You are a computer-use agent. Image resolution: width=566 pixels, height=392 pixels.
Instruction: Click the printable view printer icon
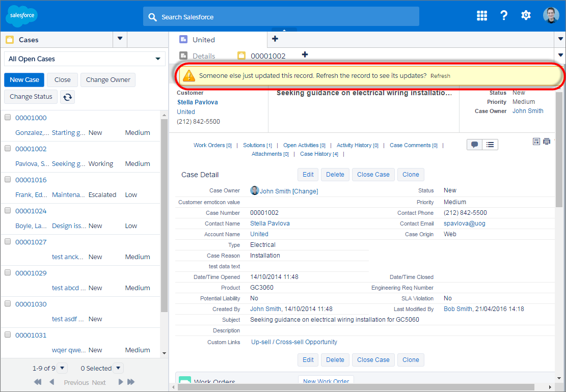(547, 142)
